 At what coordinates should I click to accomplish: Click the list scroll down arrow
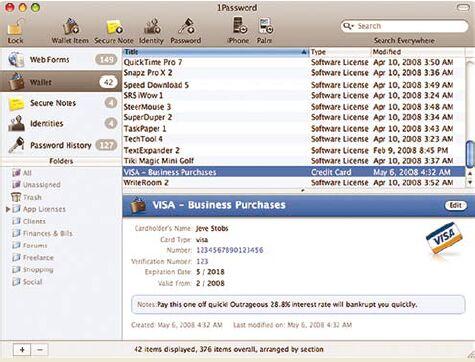[x=470, y=182]
